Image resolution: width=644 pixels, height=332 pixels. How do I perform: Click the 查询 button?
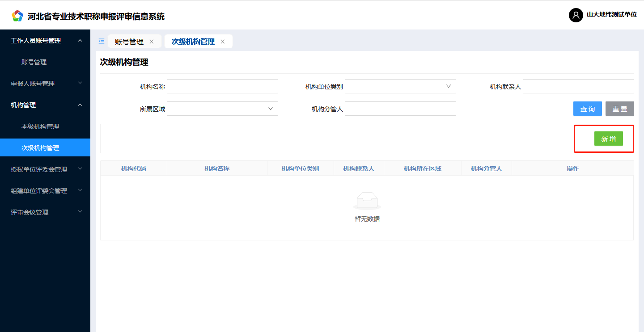(x=587, y=108)
